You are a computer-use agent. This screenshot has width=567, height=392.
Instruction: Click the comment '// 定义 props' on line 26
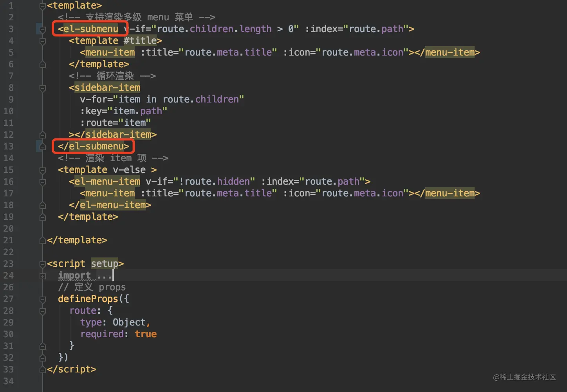(x=92, y=287)
